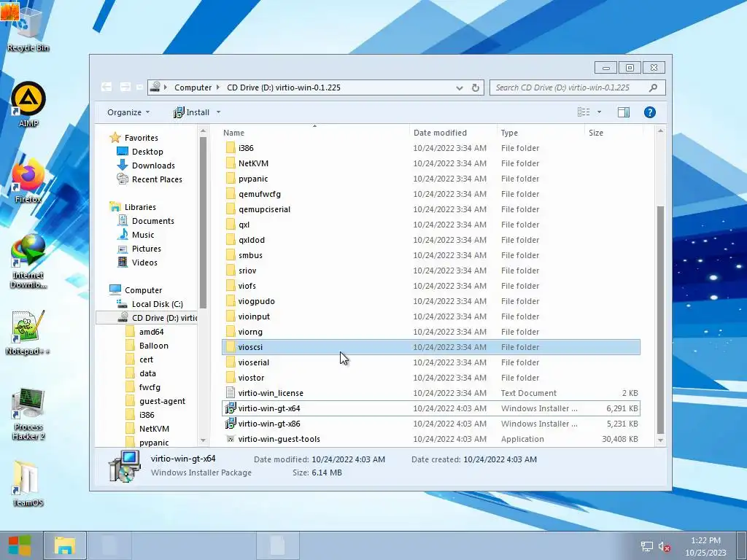This screenshot has width=747, height=560.
Task: Click the taskbar clock showing 1:22 PM
Action: tap(705, 546)
